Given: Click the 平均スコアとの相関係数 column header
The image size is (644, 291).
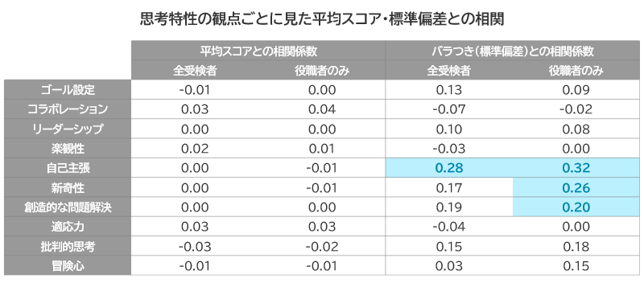Looking at the screenshot, I should tap(258, 51).
